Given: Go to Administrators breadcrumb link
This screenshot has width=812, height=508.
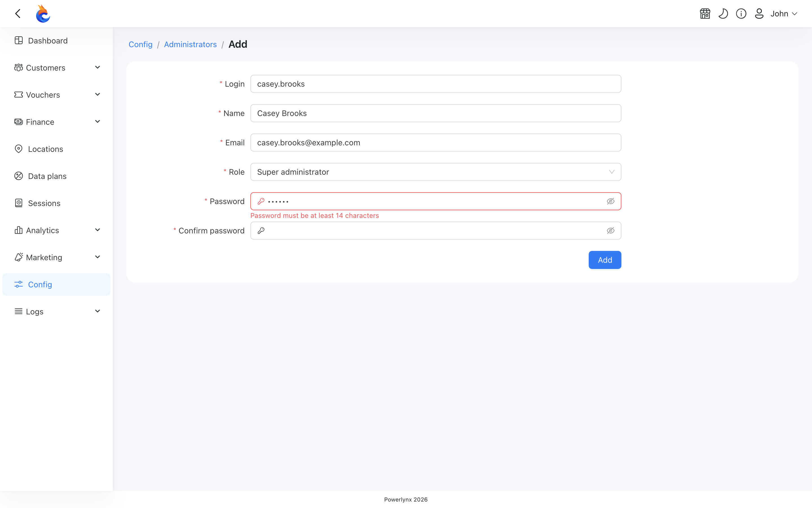Looking at the screenshot, I should pos(190,44).
